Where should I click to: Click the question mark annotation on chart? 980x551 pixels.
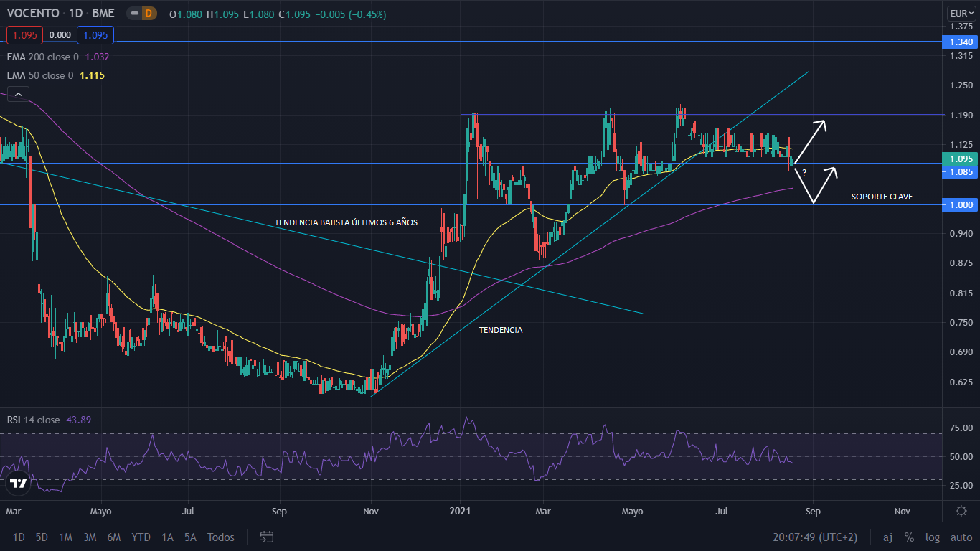pos(804,172)
